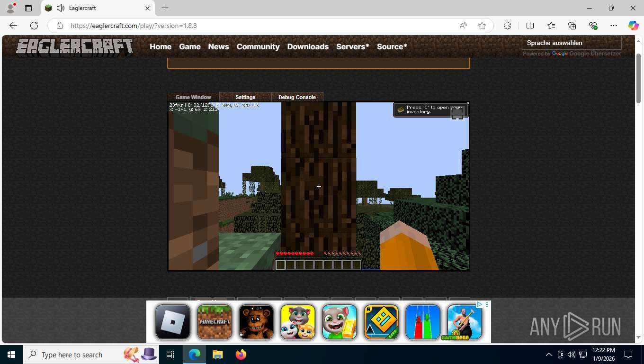Screen dimensions: 644x364
Task: Open the red and green runner game ad icon
Action: click(x=423, y=322)
